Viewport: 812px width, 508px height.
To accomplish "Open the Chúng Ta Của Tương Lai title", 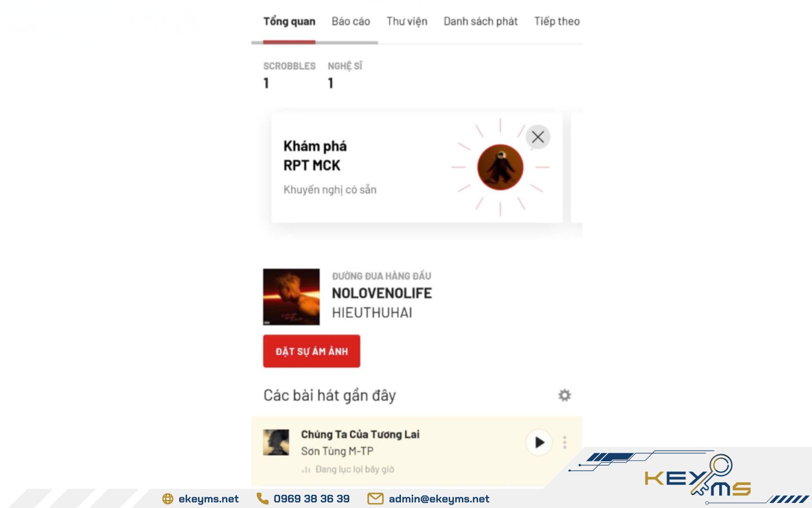I will pos(360,434).
